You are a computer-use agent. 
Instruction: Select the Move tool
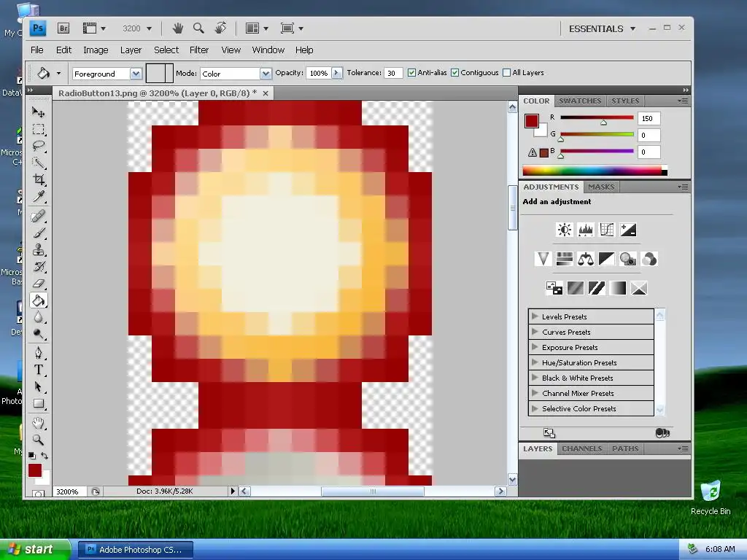(x=38, y=112)
